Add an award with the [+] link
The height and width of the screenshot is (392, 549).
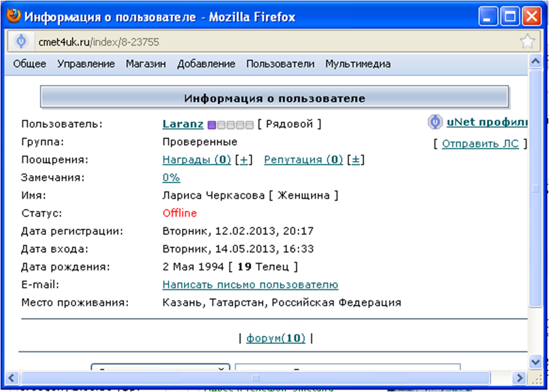(243, 160)
